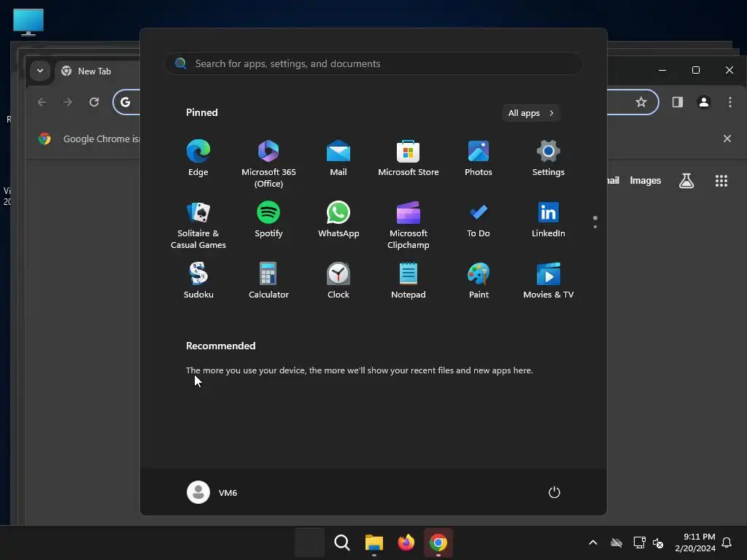747x560 pixels.
Task: Open the Edge pinned app
Action: 198,158
